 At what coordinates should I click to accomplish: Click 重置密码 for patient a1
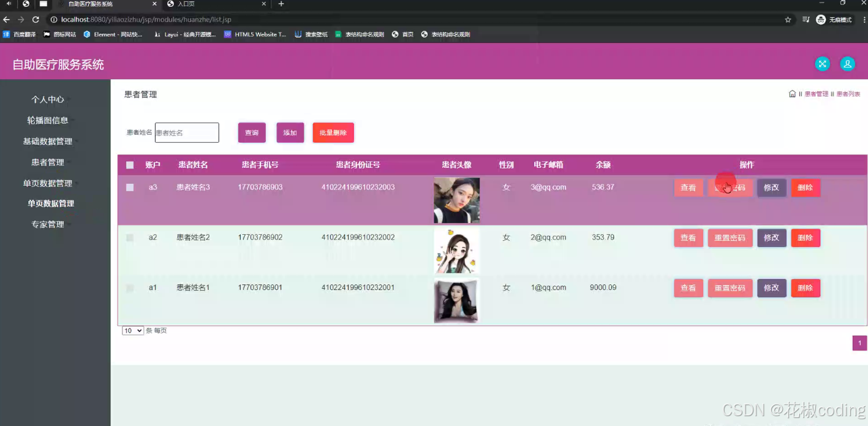point(730,288)
